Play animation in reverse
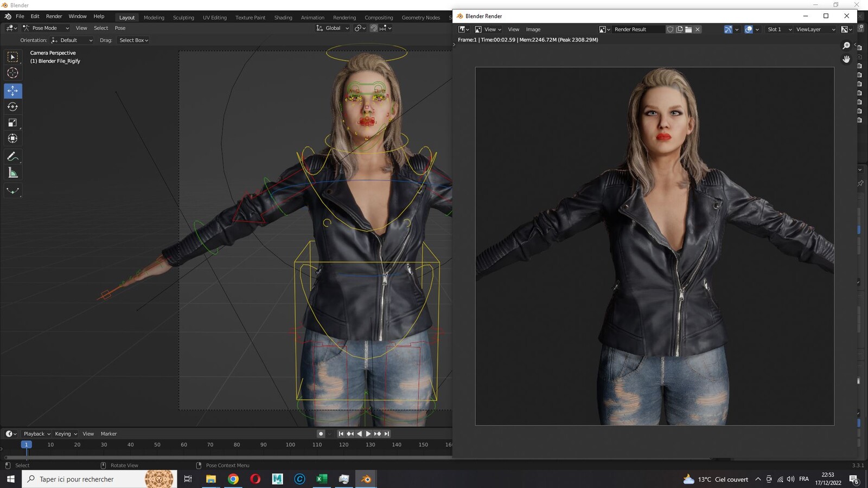Image resolution: width=868 pixels, height=488 pixels. pos(359,434)
